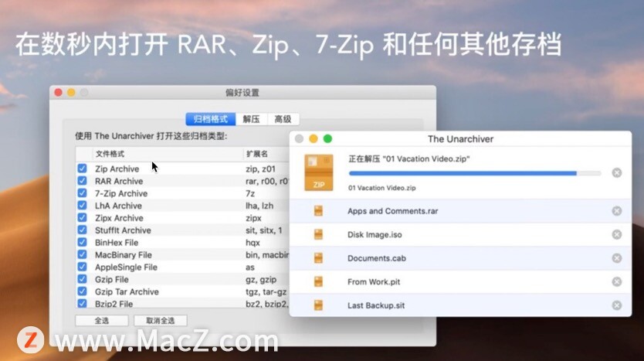Uncheck AppleSingle File format
The width and height of the screenshot is (644, 361).
pyautogui.click(x=82, y=267)
